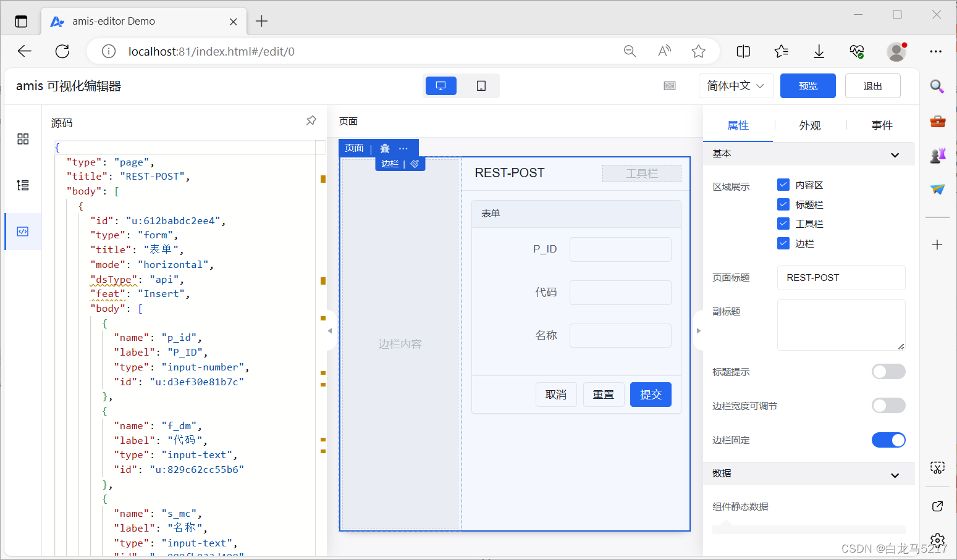Open split screen icon
This screenshot has height=560, width=957.
(x=744, y=51)
